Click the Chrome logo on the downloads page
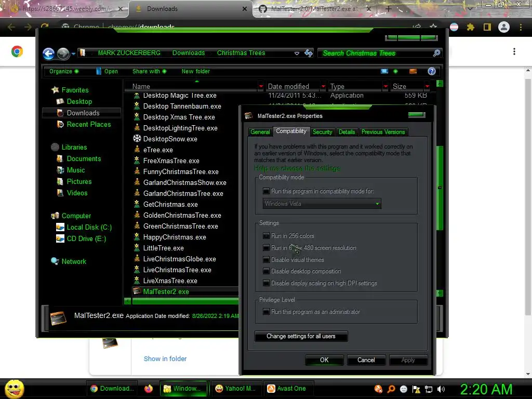Screen dimensions: 532x399 click(x=17, y=51)
